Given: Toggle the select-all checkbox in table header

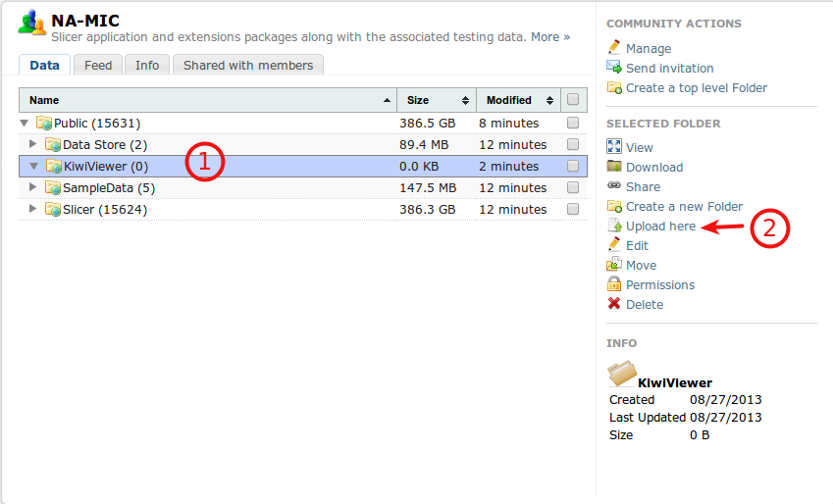Looking at the screenshot, I should [x=573, y=100].
